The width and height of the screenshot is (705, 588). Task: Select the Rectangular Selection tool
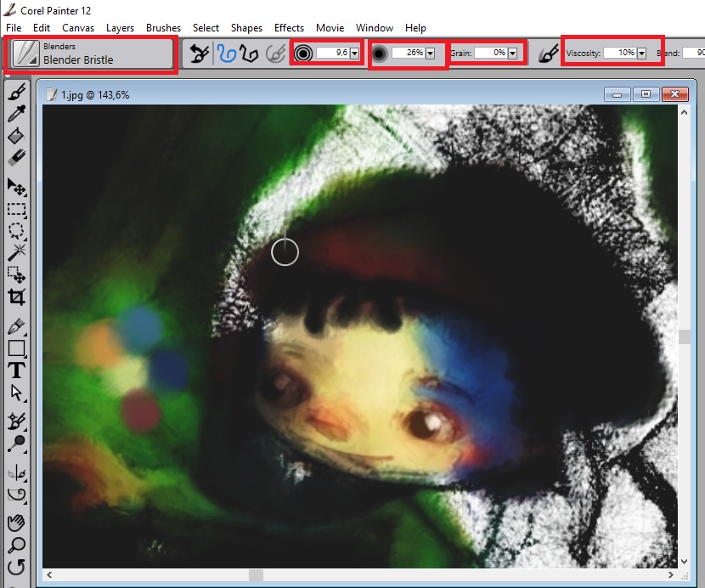17,210
